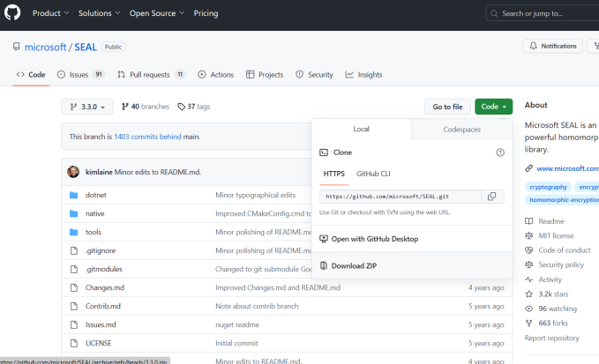Select the GitHub CLI clone option
599x364 pixels.
(x=373, y=174)
